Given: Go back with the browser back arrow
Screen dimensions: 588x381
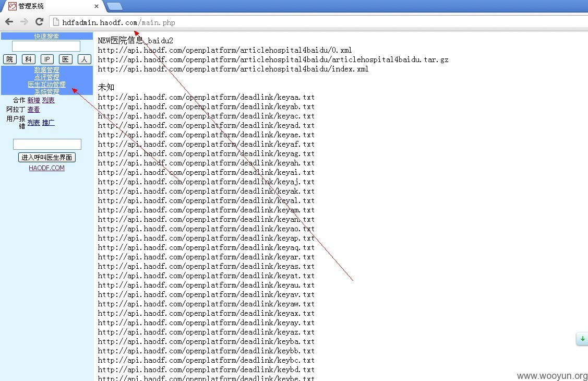Looking at the screenshot, I should [x=9, y=22].
